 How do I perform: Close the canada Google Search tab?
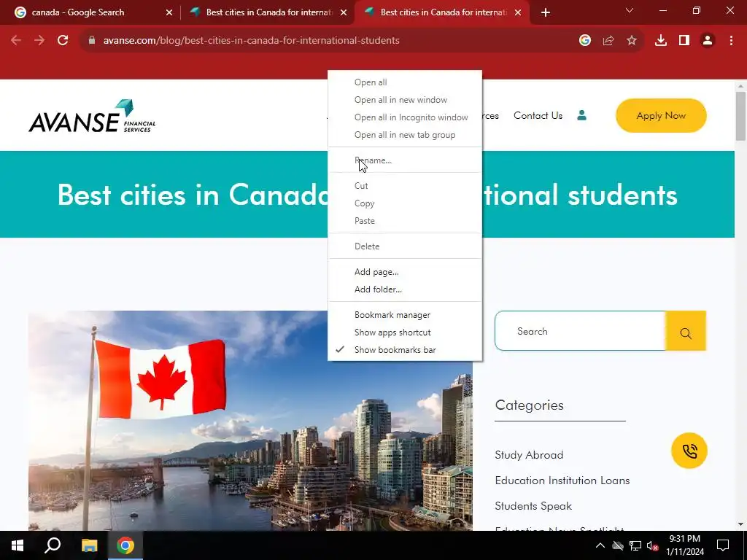[169, 12]
